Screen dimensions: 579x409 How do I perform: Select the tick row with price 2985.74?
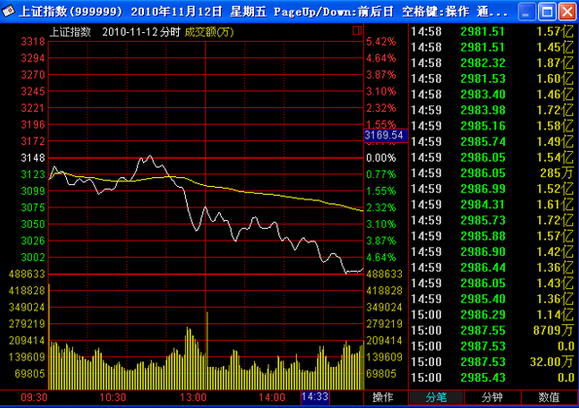(x=493, y=142)
